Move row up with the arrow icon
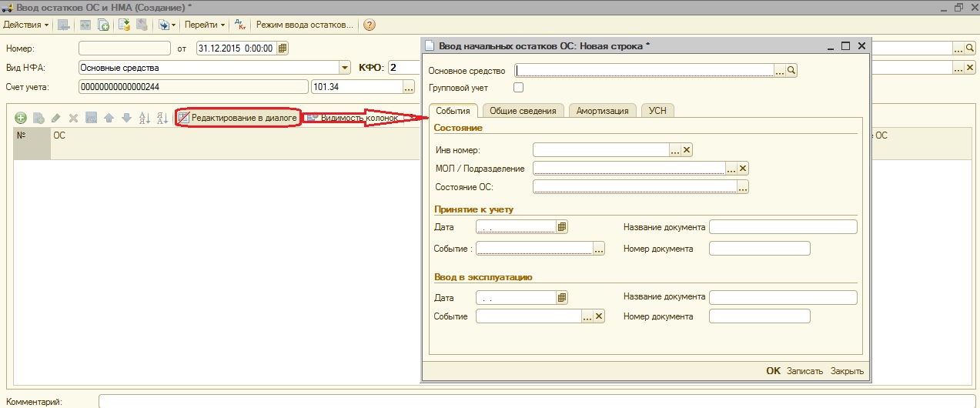The height and width of the screenshot is (408, 980). (x=109, y=118)
